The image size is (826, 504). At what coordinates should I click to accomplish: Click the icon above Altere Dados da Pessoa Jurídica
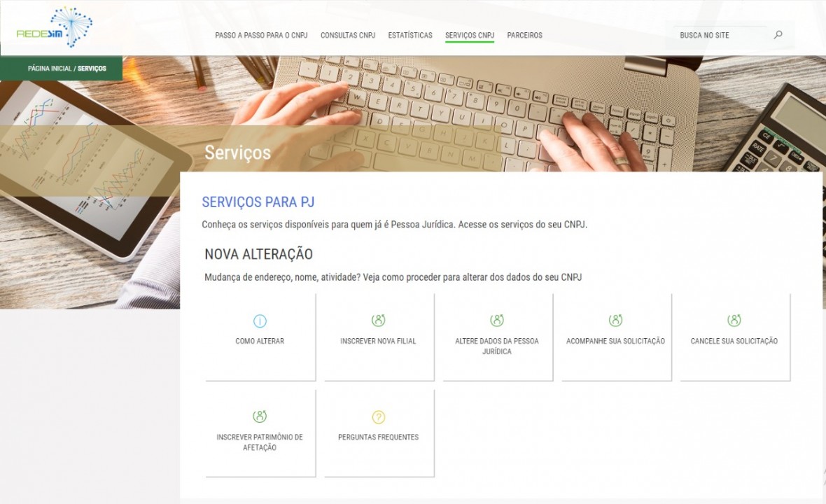(x=497, y=320)
